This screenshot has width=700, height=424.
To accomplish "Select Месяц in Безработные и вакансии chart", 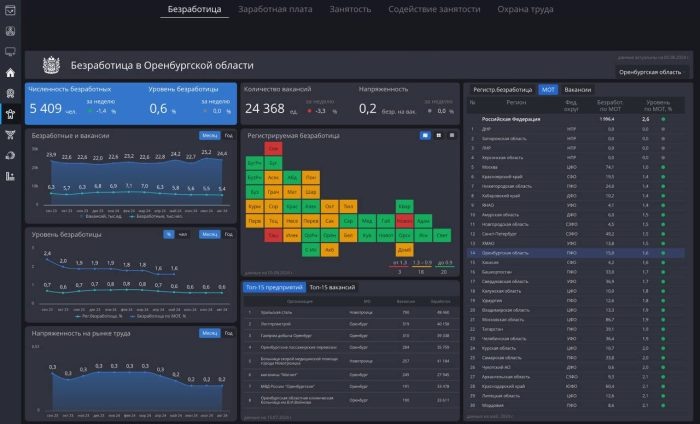I will coord(209,135).
